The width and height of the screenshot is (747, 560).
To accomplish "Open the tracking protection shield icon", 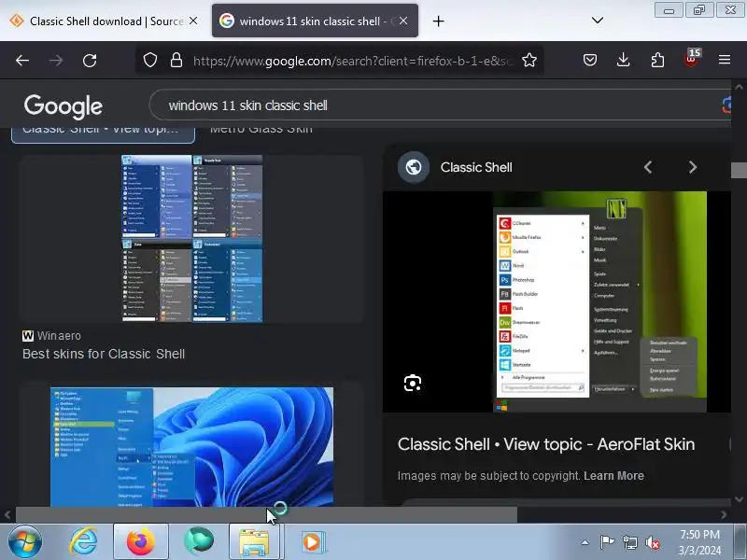I will click(x=150, y=60).
